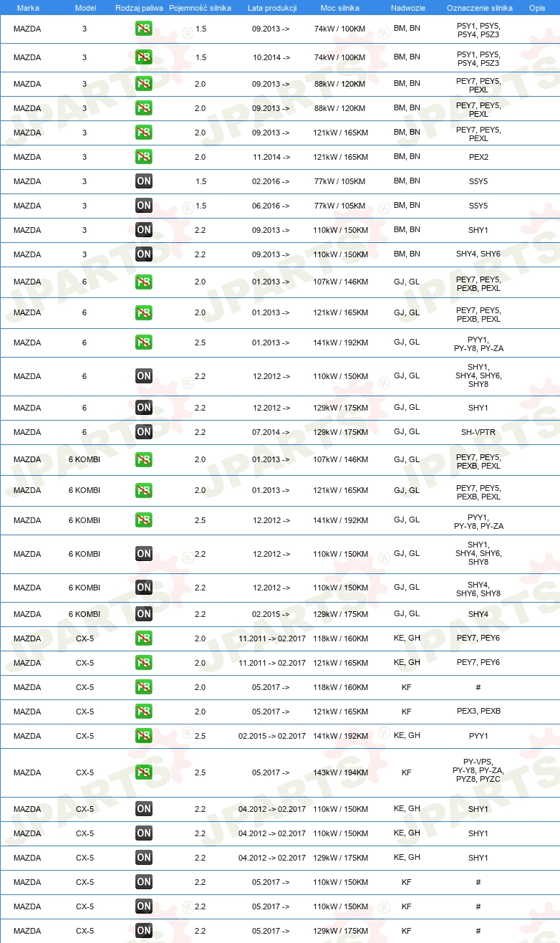The image size is (560, 943).
Task: Click petrol icon for CX-5 121kW from 11.2011
Action: point(143,662)
